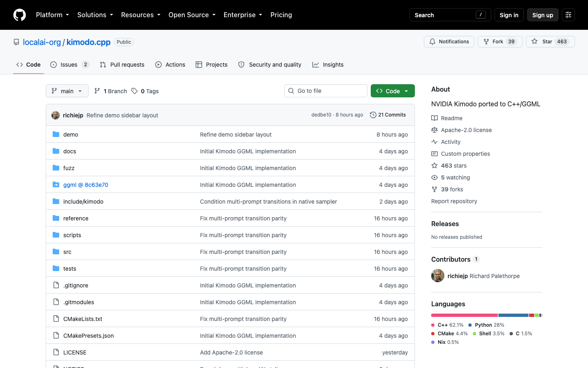
Task: Expand the Platform menu
Action: 52,15
